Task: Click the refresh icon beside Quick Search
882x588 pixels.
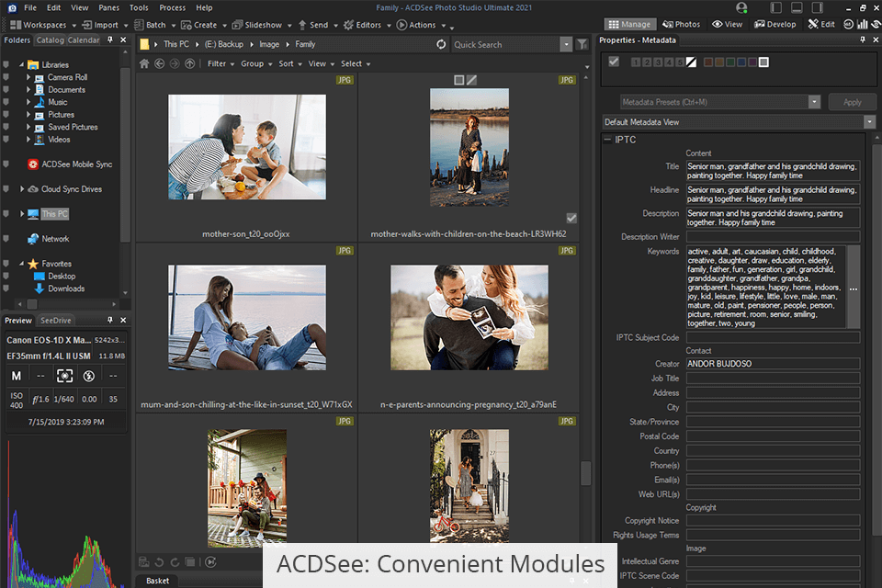Action: (441, 44)
